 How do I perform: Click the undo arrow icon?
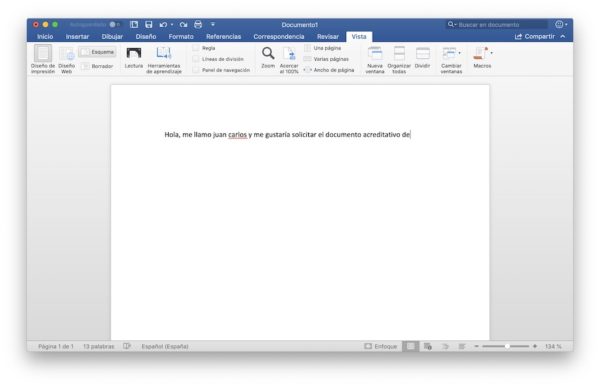click(163, 24)
